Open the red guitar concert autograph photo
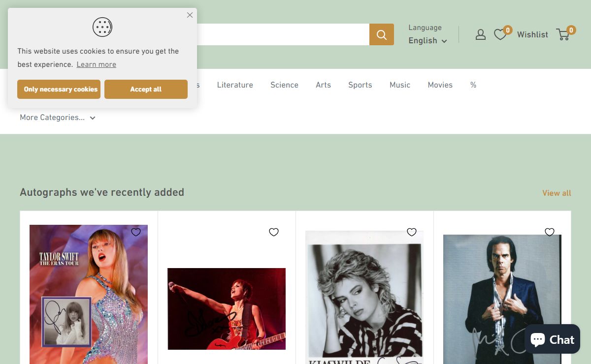Screen dimensions: 591x364 point(227,309)
